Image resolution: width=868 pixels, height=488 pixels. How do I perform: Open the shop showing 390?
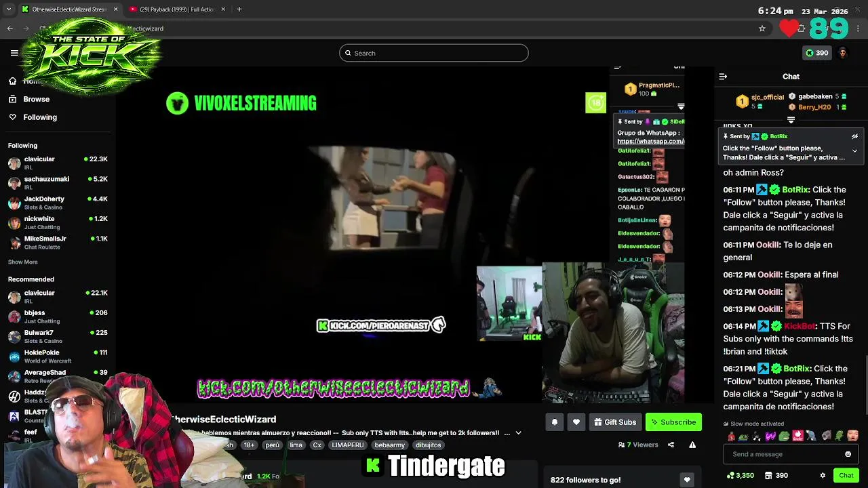tap(776, 476)
